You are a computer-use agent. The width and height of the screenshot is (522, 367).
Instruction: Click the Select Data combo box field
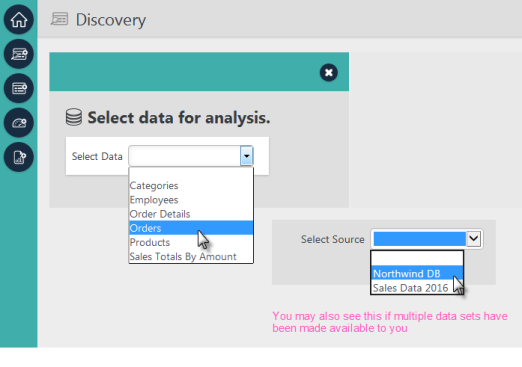[191, 156]
